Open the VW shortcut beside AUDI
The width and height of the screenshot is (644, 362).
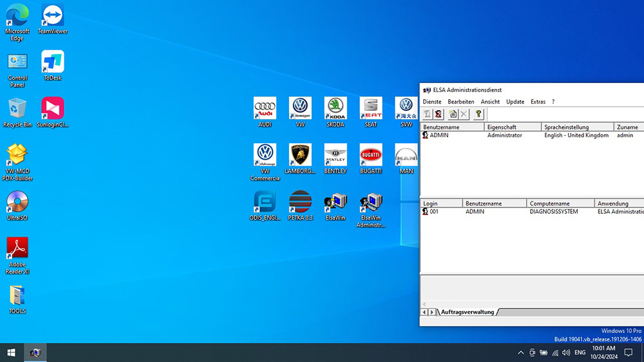point(300,112)
